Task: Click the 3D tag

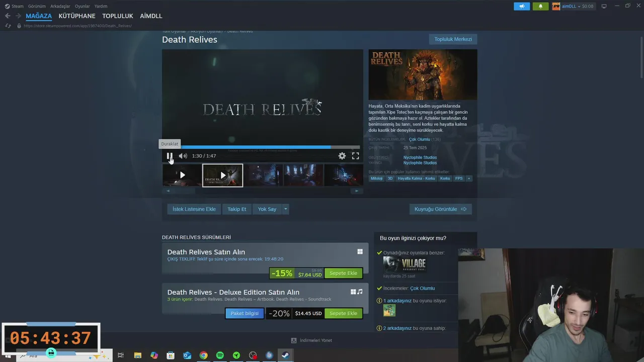Action: point(390,178)
